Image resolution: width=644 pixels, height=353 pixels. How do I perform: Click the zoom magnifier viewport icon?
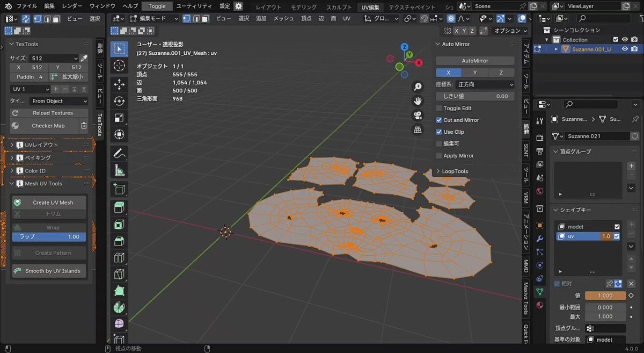click(418, 87)
